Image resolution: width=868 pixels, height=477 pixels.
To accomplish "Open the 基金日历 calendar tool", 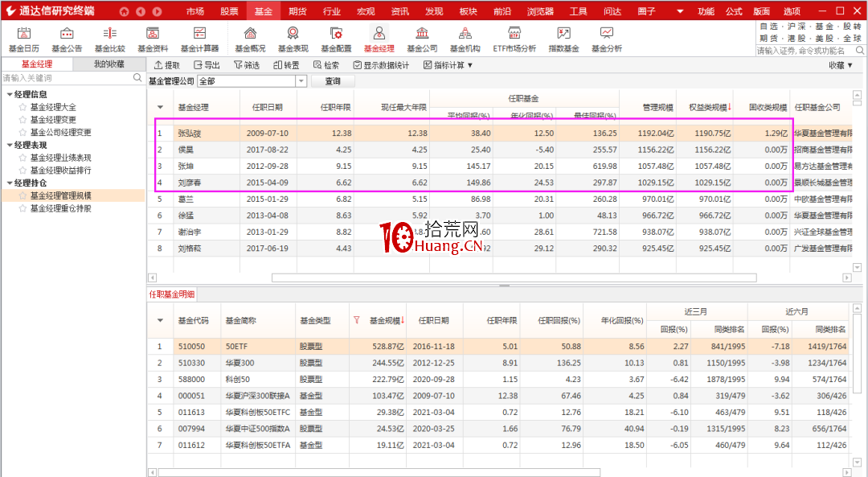I will click(x=24, y=39).
